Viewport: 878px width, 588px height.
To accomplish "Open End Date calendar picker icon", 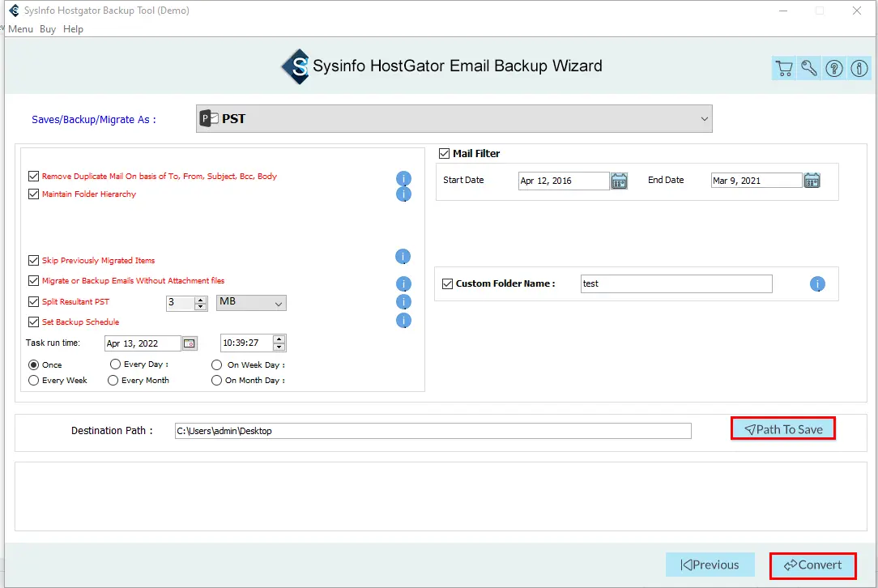I will click(812, 181).
